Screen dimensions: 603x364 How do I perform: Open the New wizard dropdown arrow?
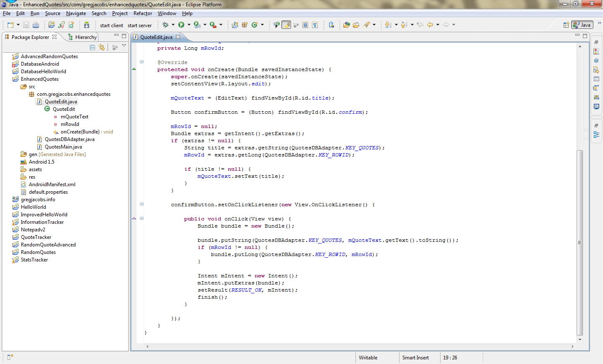[x=18, y=25]
